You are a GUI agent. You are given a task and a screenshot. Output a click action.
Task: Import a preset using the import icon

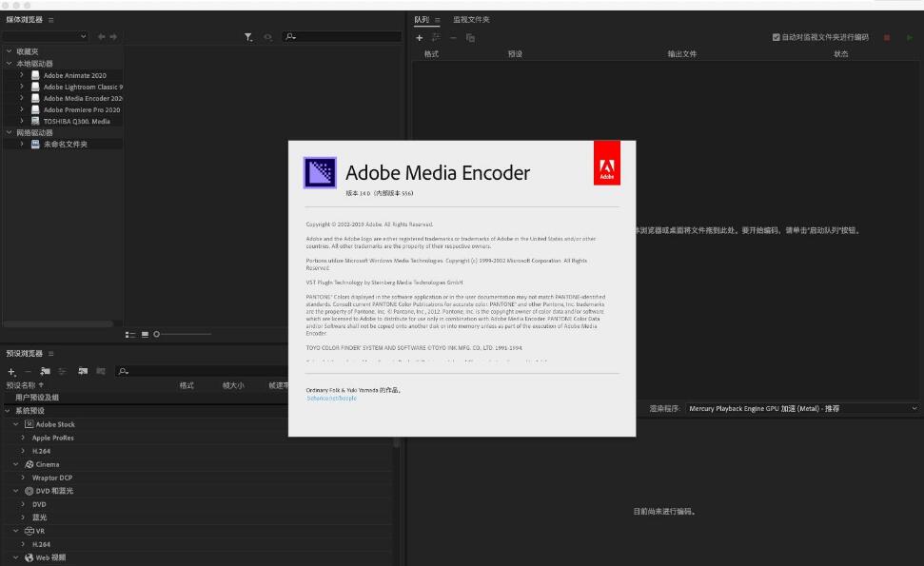click(x=83, y=371)
